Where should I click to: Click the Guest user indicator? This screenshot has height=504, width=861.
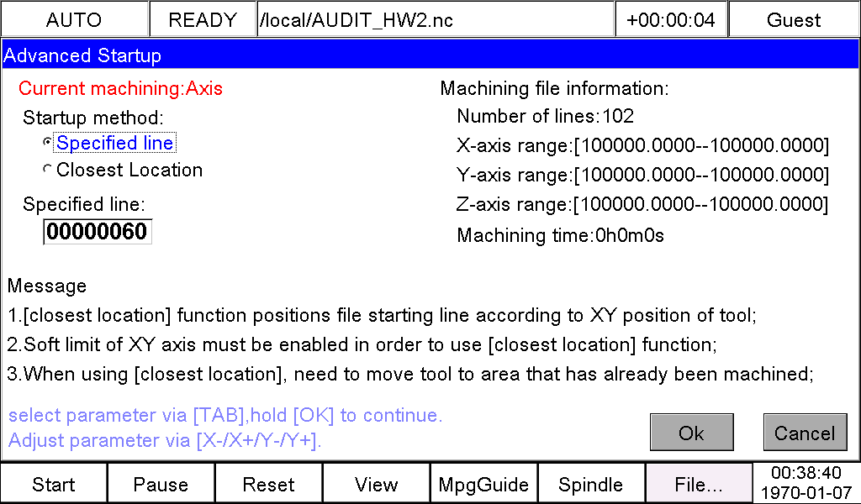tap(794, 20)
